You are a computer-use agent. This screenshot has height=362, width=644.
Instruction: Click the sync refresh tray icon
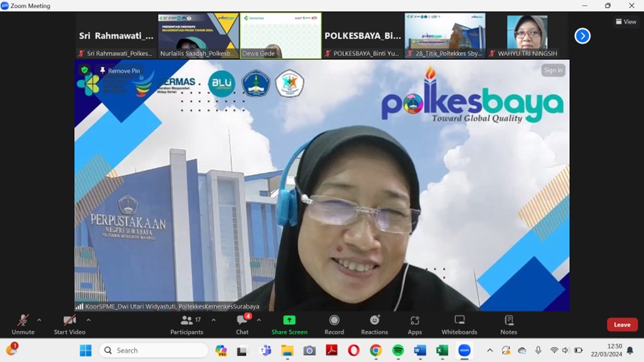point(506,351)
